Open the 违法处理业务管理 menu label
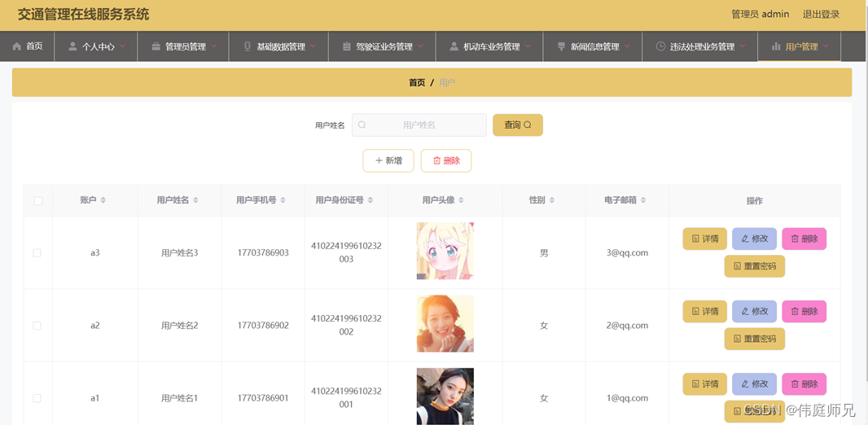868x425 pixels. (702, 47)
